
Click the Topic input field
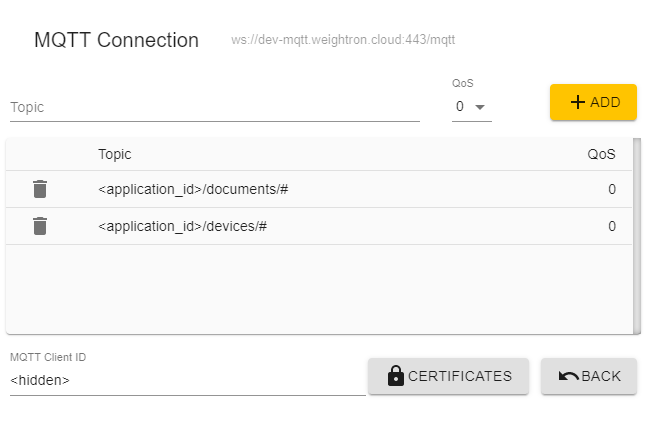215,108
